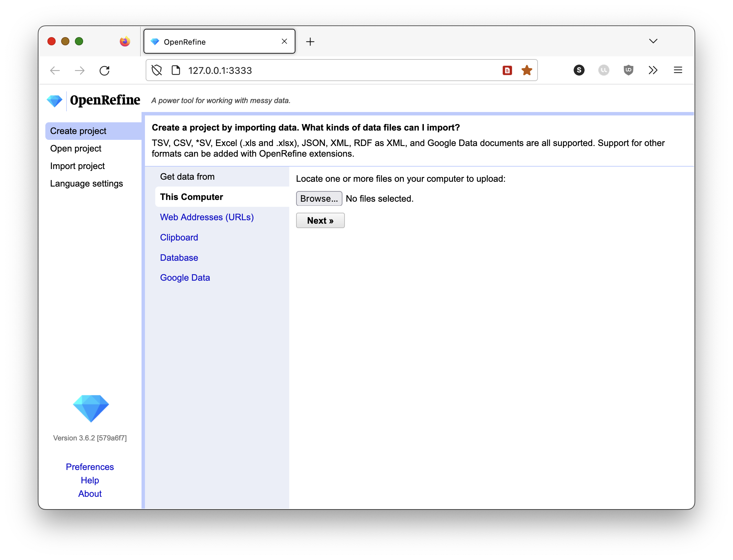Open the red reader extension icon

pos(507,70)
